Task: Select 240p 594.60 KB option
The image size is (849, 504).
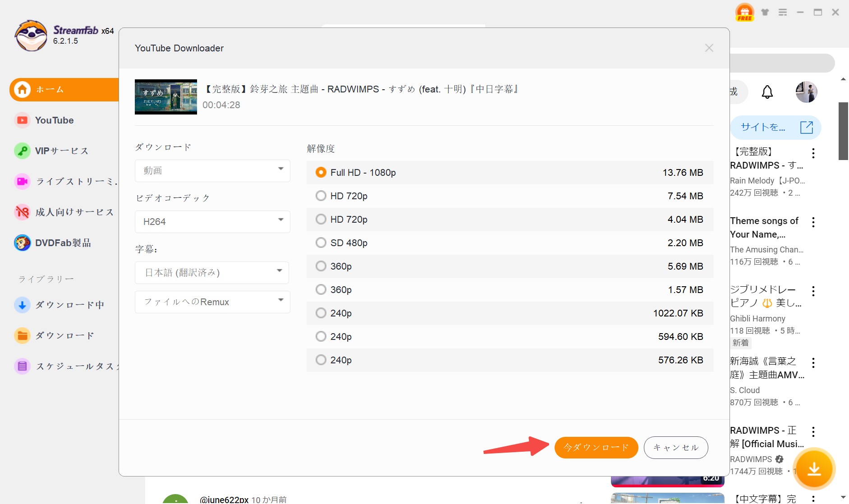Action: coord(510,337)
